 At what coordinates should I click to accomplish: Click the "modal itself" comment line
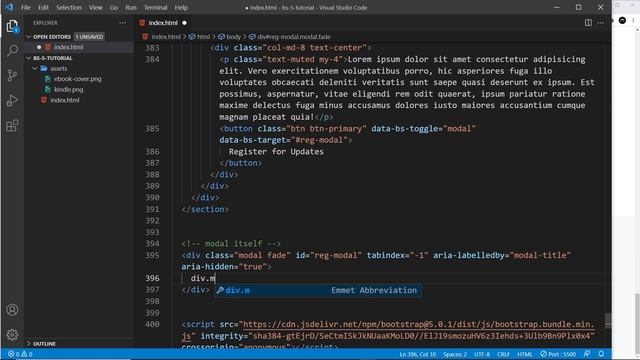(231, 244)
